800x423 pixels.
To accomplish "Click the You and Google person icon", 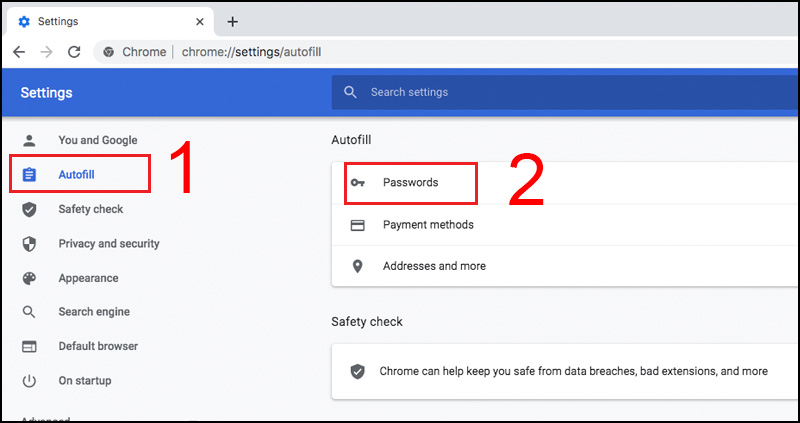I will 29,140.
